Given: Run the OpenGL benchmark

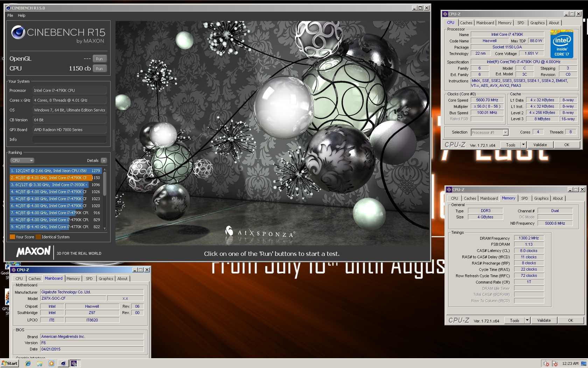Looking at the screenshot, I should [x=99, y=59].
